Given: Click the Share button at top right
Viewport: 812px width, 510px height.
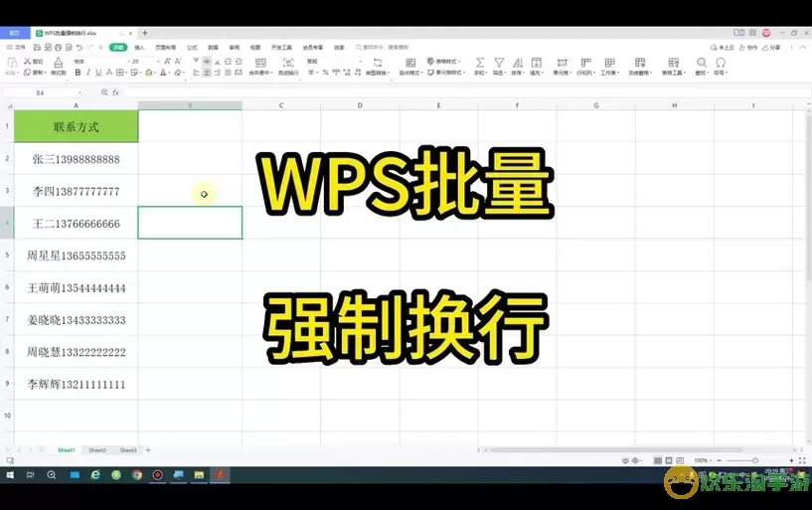Looking at the screenshot, I should point(771,47).
